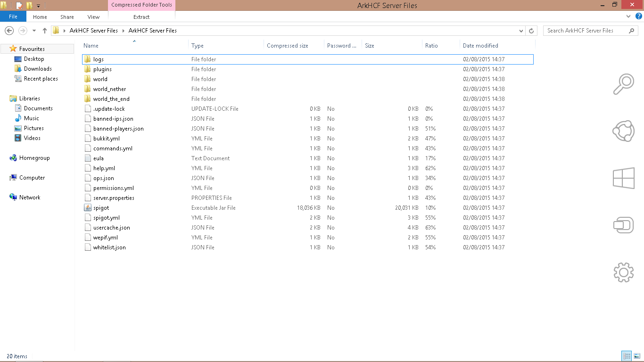Go up one folder level arrow
This screenshot has height=362, width=644.
click(45, 31)
